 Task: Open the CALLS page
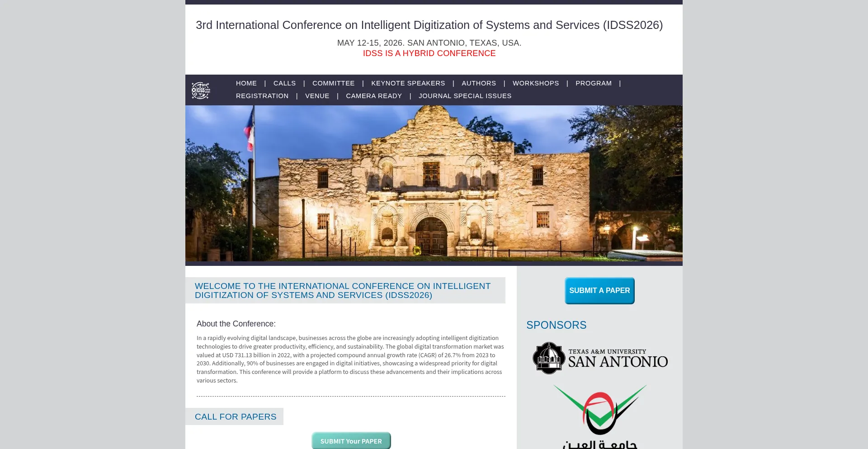pyautogui.click(x=284, y=83)
